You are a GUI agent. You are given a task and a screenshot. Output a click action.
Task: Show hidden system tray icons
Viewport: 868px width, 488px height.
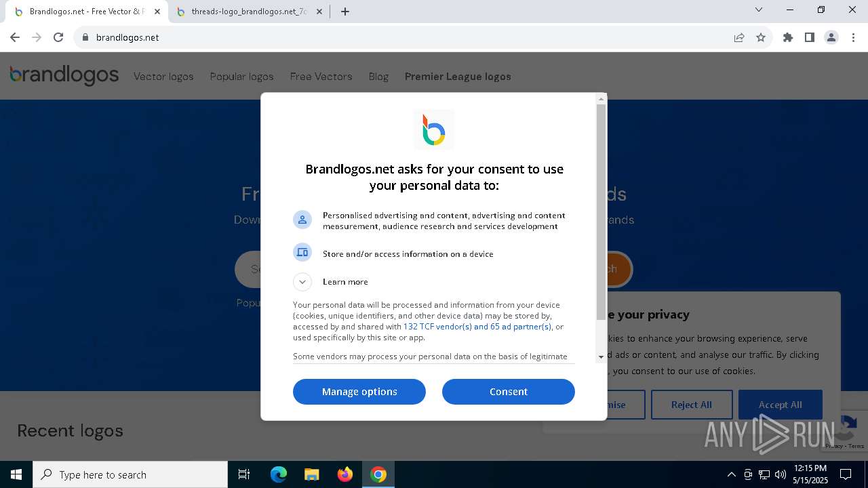731,474
